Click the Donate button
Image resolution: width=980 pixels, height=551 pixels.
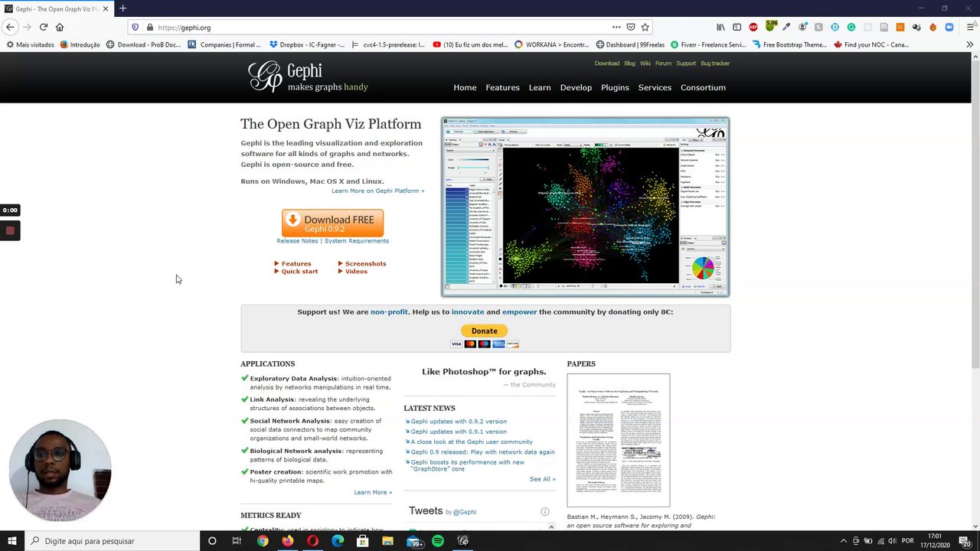point(484,331)
